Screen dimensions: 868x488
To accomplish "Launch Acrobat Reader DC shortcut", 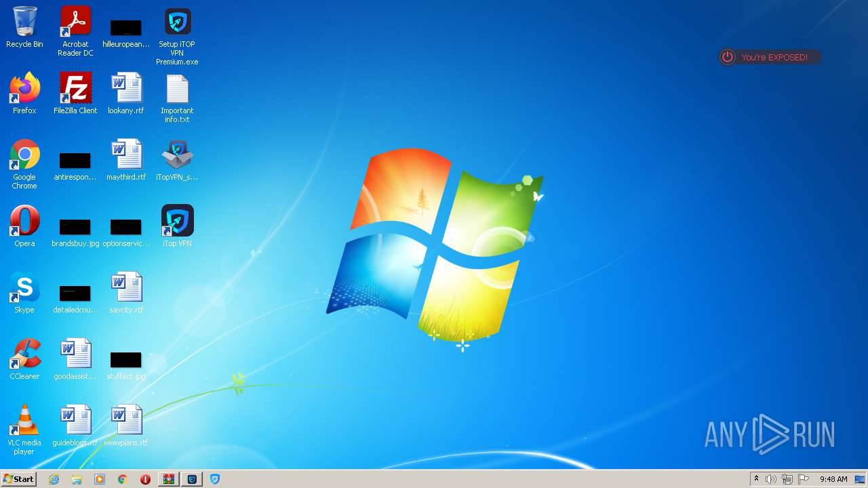I will coord(75,31).
